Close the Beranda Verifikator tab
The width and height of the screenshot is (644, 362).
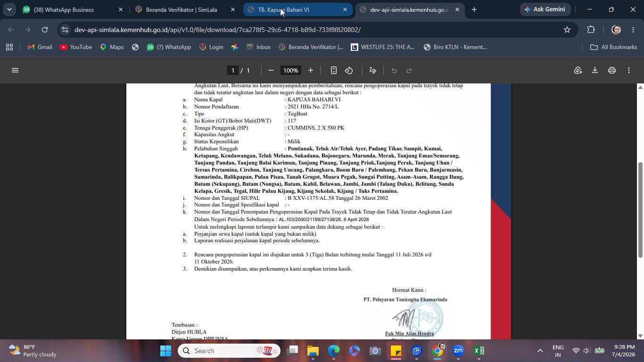232,9
